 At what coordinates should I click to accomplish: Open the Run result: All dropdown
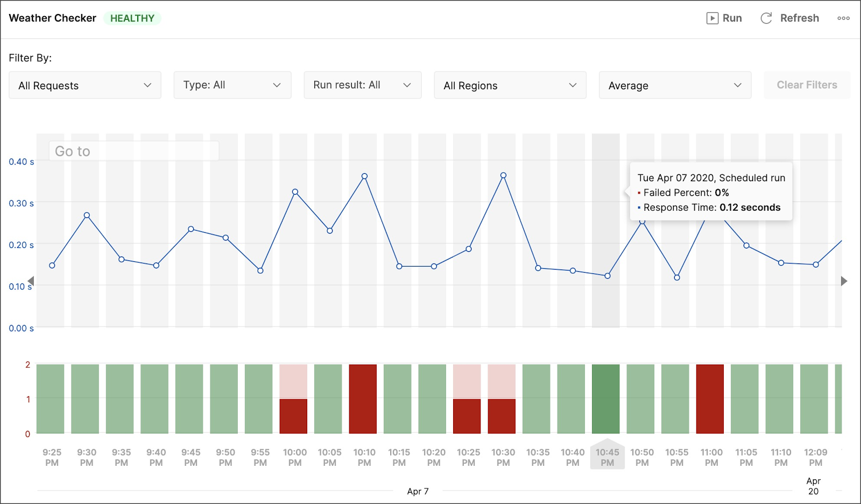pyautogui.click(x=363, y=85)
